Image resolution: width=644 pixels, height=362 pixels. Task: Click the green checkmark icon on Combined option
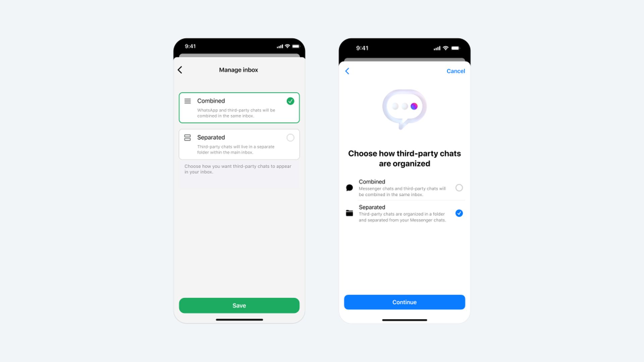click(x=290, y=101)
